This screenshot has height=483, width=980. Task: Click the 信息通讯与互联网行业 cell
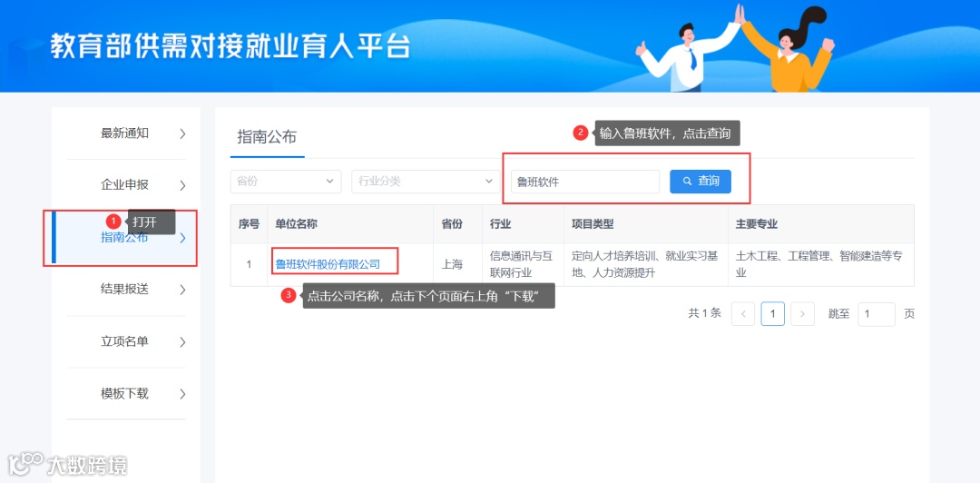point(523,264)
